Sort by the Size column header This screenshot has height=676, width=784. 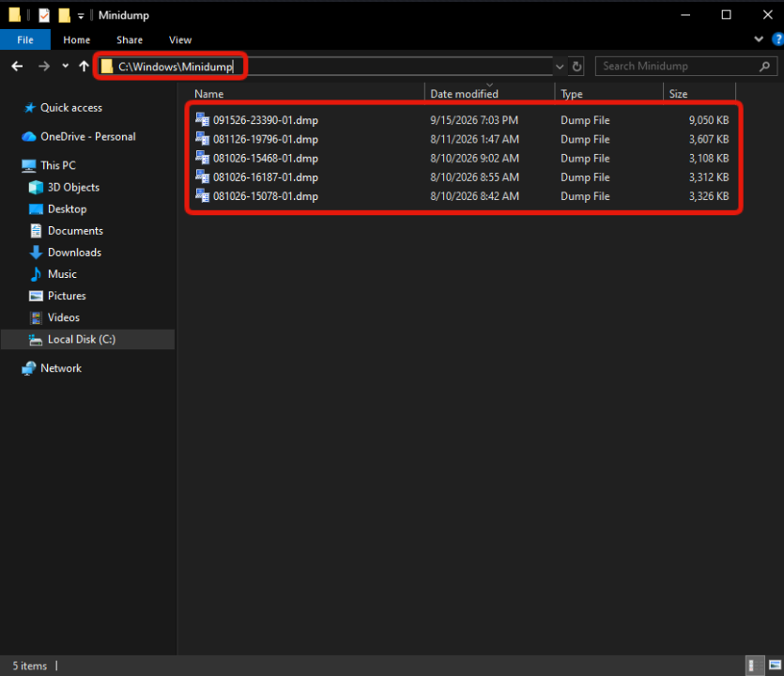678,94
